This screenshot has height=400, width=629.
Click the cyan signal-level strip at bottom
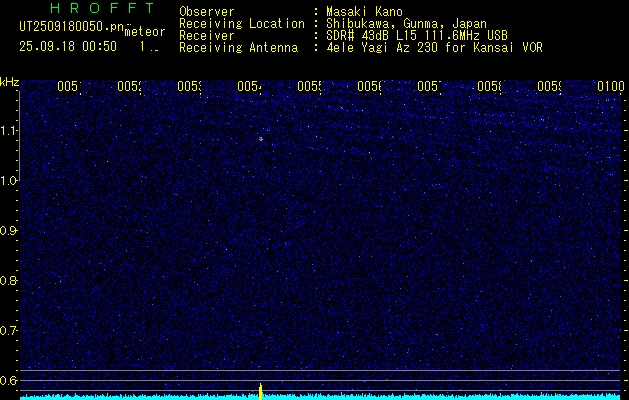(320, 397)
